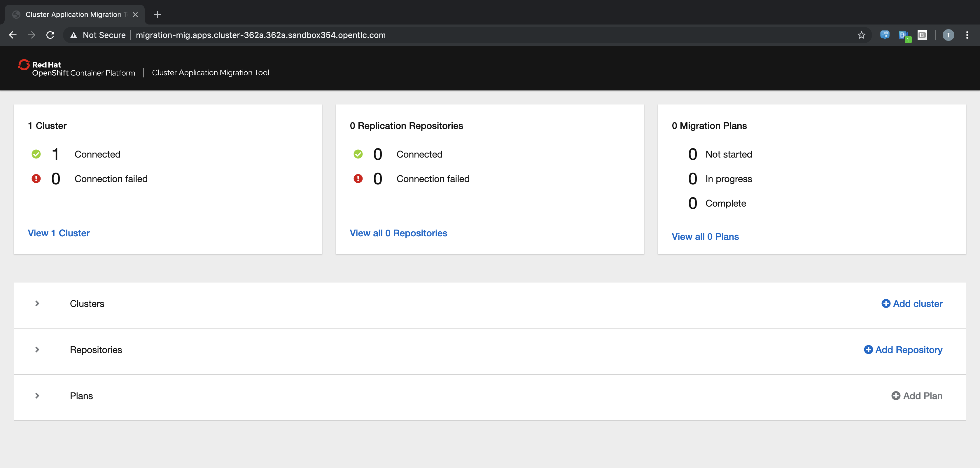Click Connection failed text in Replication Repositories card

[x=433, y=179]
